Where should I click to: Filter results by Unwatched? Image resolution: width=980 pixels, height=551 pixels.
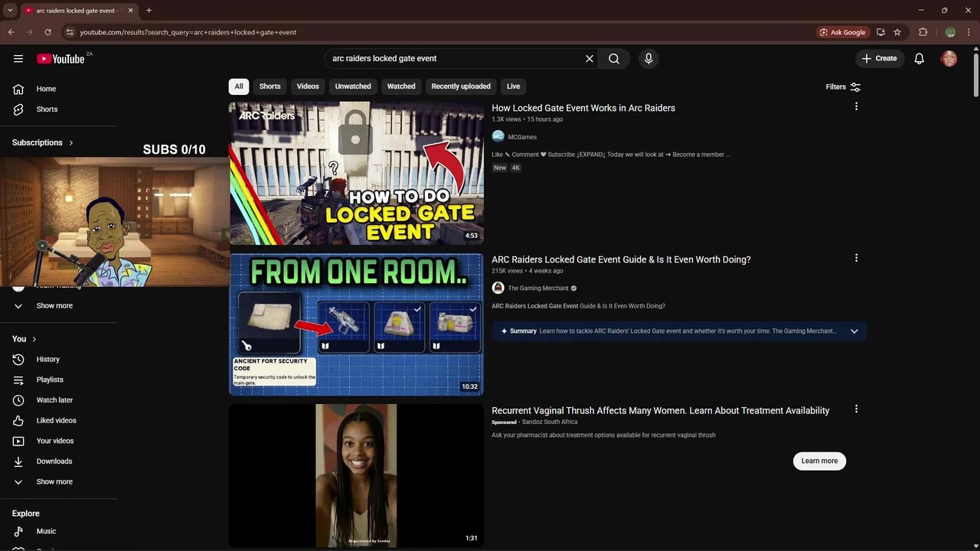[x=353, y=86]
